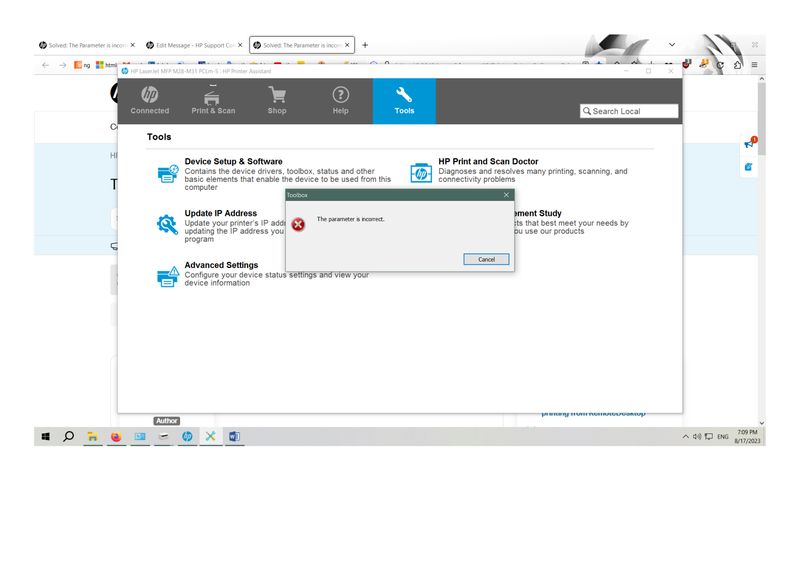Click the megaphone notification icon on page
800x566 pixels.
[749, 143]
